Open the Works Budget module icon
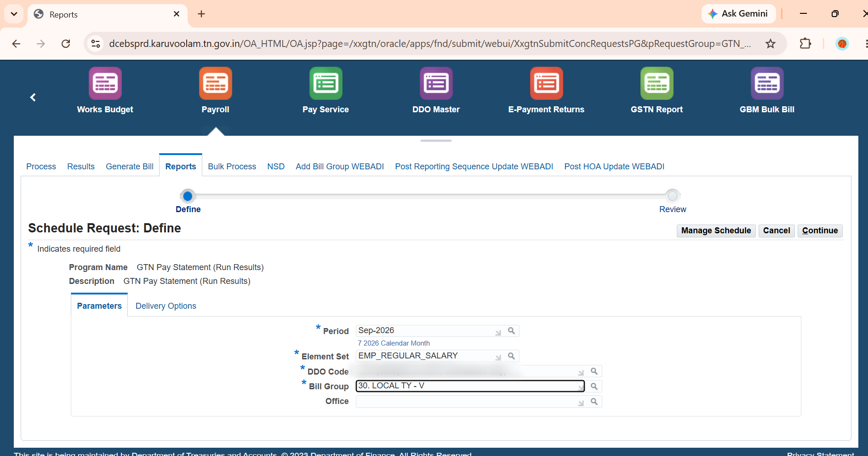Viewport: 868px width, 456px height. pyautogui.click(x=105, y=83)
